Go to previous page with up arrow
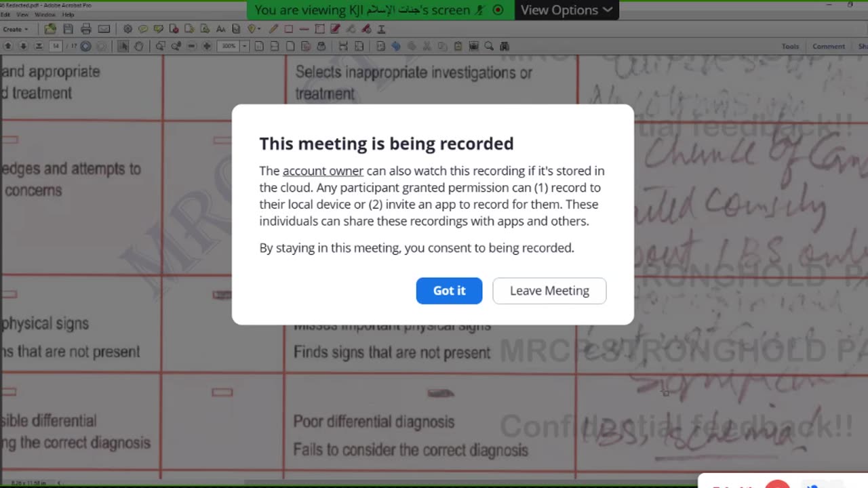This screenshot has width=868, height=488. (8, 46)
